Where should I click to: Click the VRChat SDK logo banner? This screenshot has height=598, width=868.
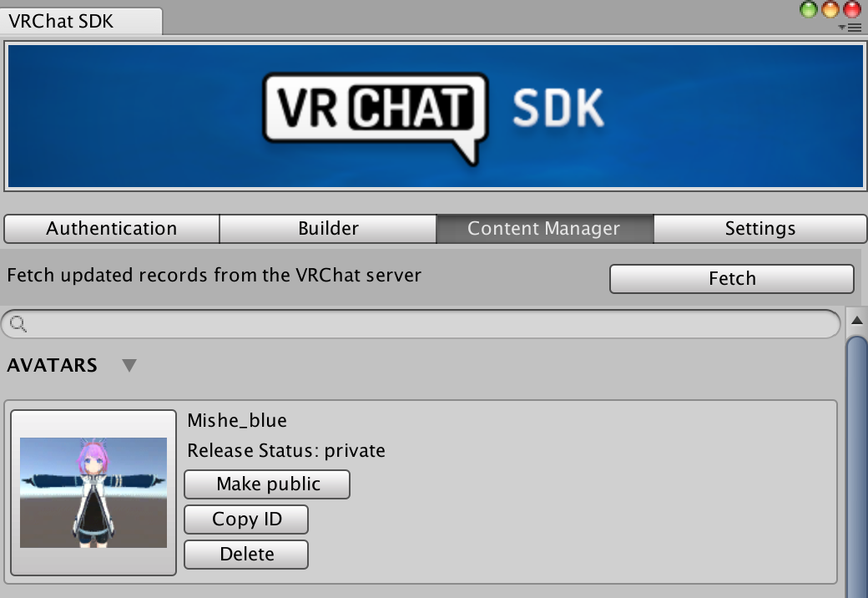pyautogui.click(x=434, y=115)
